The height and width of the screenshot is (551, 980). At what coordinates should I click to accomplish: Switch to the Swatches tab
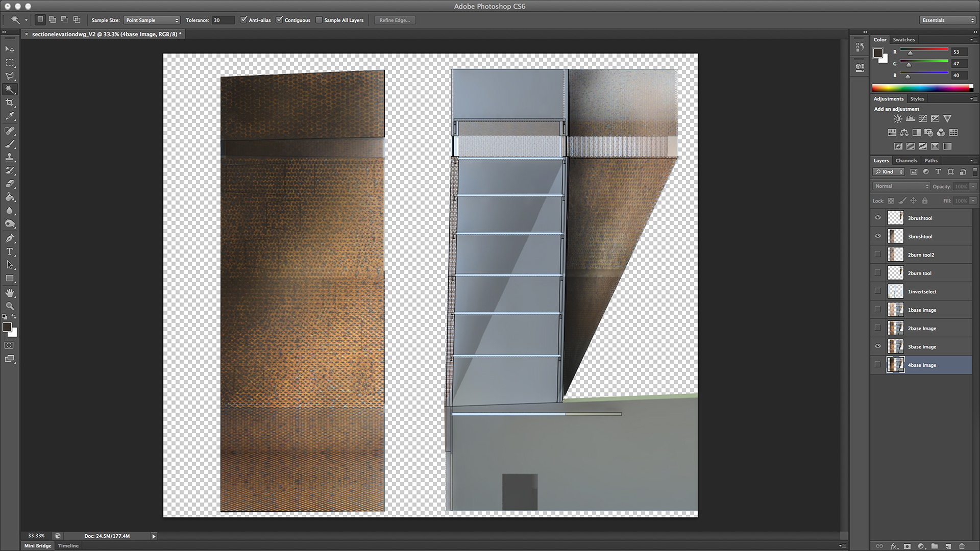pos(903,39)
